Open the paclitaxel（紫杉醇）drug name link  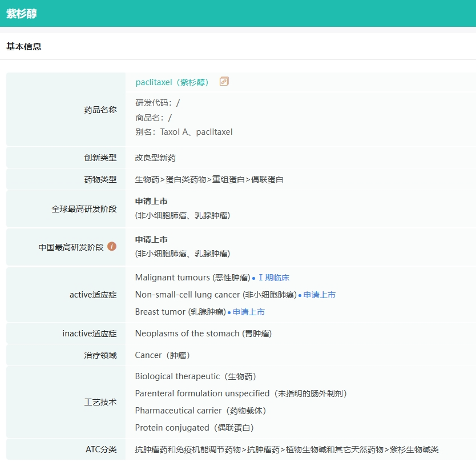pyautogui.click(x=172, y=82)
